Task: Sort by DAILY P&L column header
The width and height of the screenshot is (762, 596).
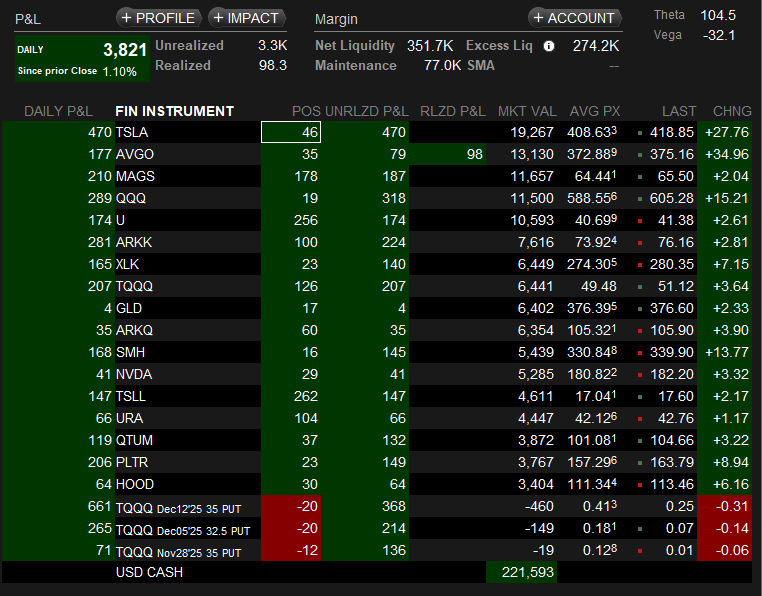Action: [58, 111]
